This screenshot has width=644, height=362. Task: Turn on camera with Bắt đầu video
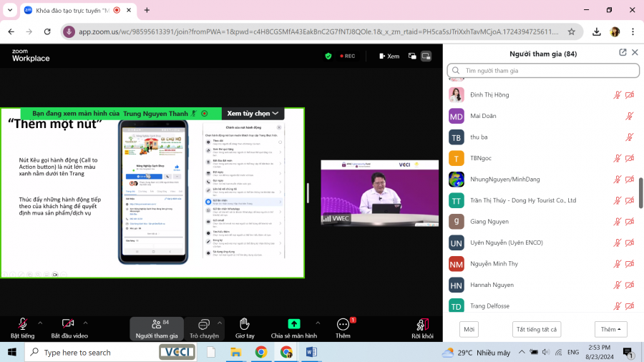(x=69, y=328)
